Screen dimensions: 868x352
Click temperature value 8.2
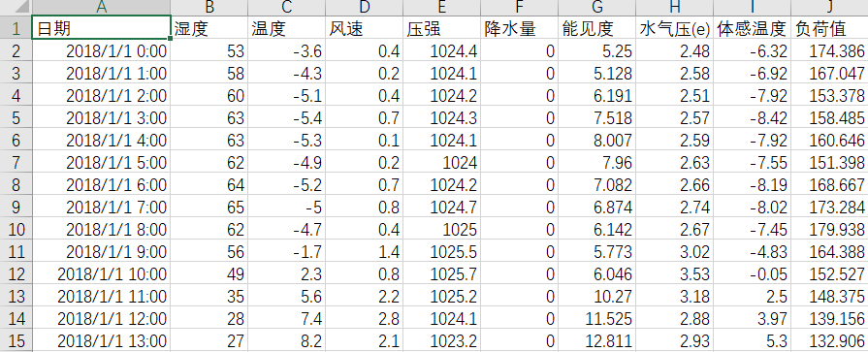point(287,341)
